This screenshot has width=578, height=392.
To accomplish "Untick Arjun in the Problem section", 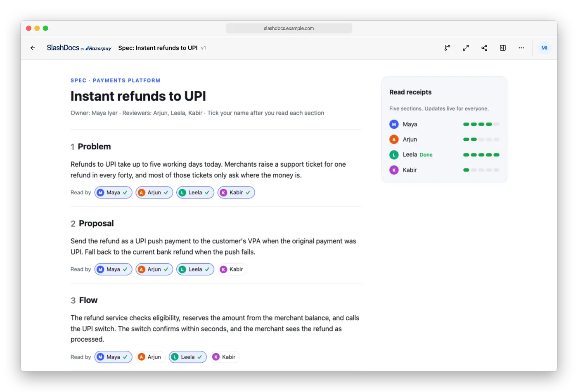I will [x=154, y=192].
